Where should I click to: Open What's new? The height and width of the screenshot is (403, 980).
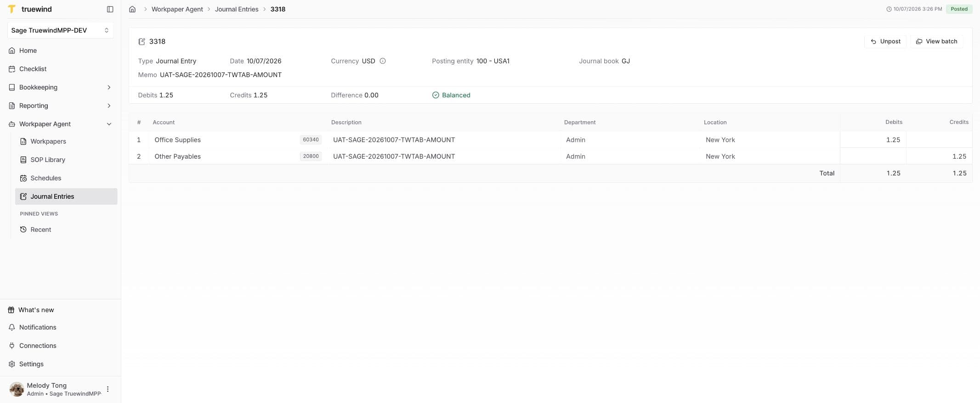pos(36,310)
